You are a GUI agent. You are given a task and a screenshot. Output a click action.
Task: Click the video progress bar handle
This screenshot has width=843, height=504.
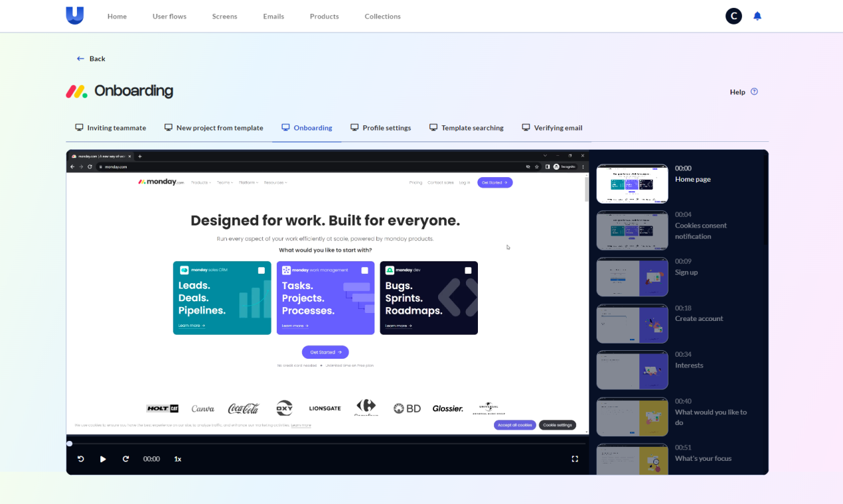click(x=70, y=444)
